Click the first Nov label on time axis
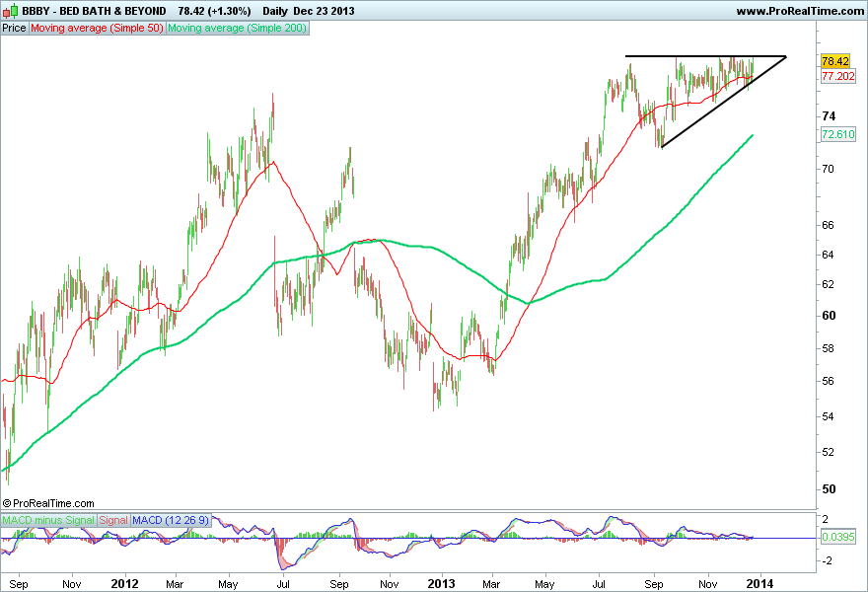Viewport: 868px width, 592px height. pos(71,584)
